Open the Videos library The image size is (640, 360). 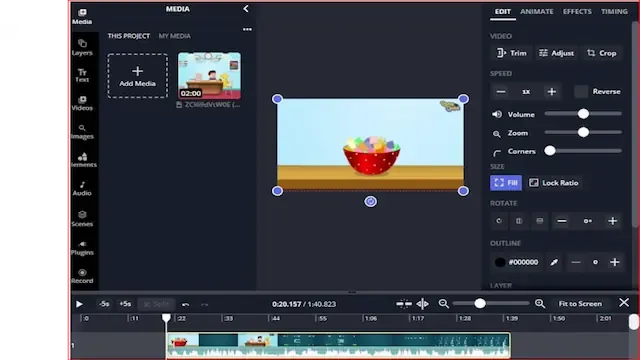pos(82,103)
